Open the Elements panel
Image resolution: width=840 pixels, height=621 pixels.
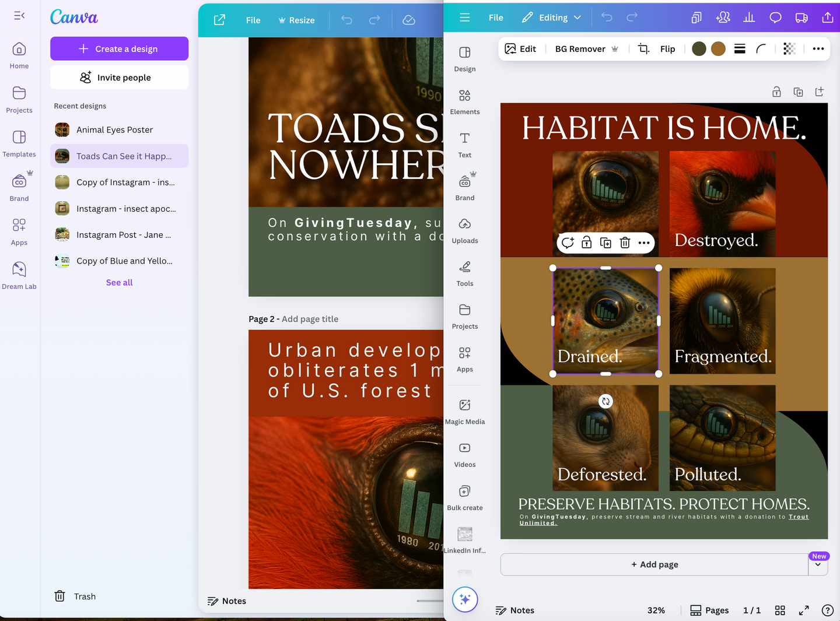tap(464, 101)
